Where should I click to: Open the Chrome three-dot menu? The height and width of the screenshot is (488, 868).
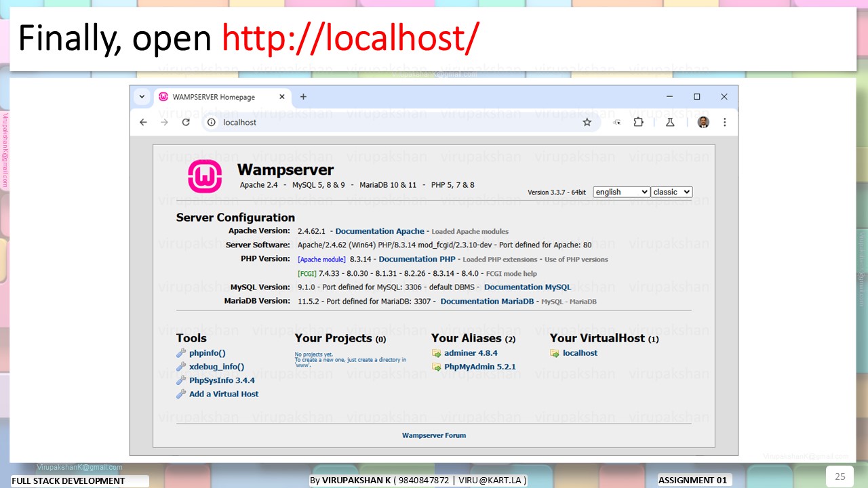[x=724, y=123]
